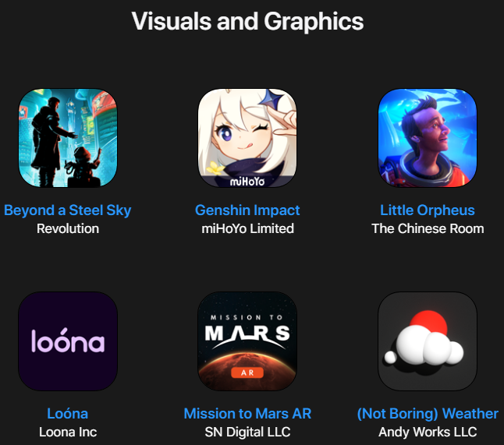Image resolution: width=504 pixels, height=445 pixels.
Task: Select the Little Orpheus astronaut icon
Action: click(428, 138)
